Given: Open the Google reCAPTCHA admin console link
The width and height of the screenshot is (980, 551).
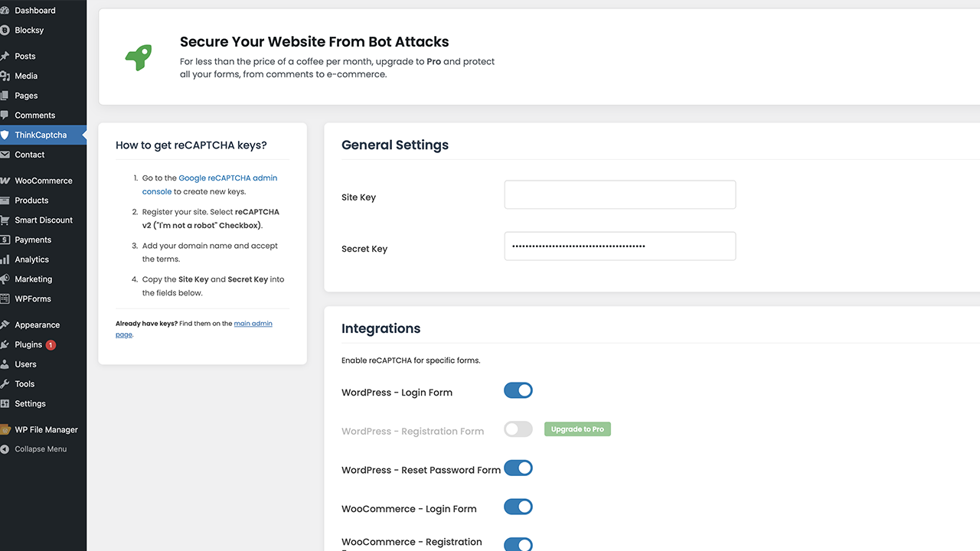Looking at the screenshot, I should pos(227,178).
